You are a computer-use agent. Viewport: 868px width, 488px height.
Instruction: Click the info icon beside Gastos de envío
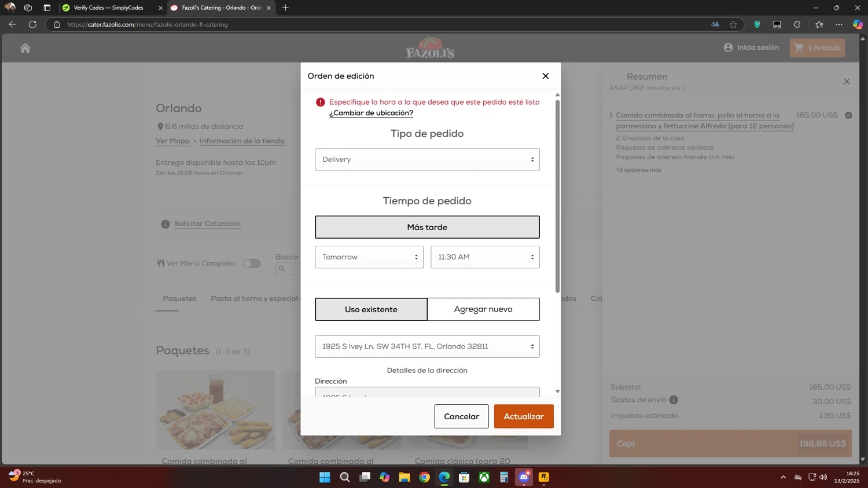point(674,400)
